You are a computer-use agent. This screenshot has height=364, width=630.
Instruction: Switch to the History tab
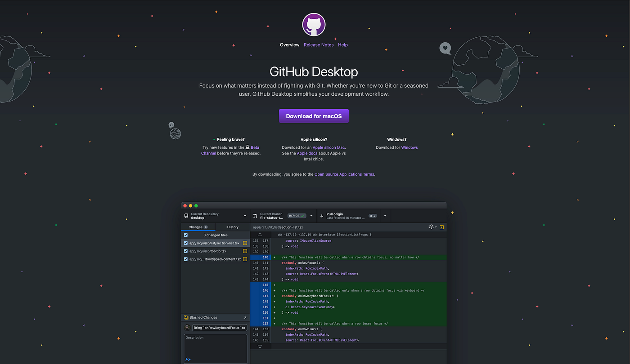coord(233,227)
